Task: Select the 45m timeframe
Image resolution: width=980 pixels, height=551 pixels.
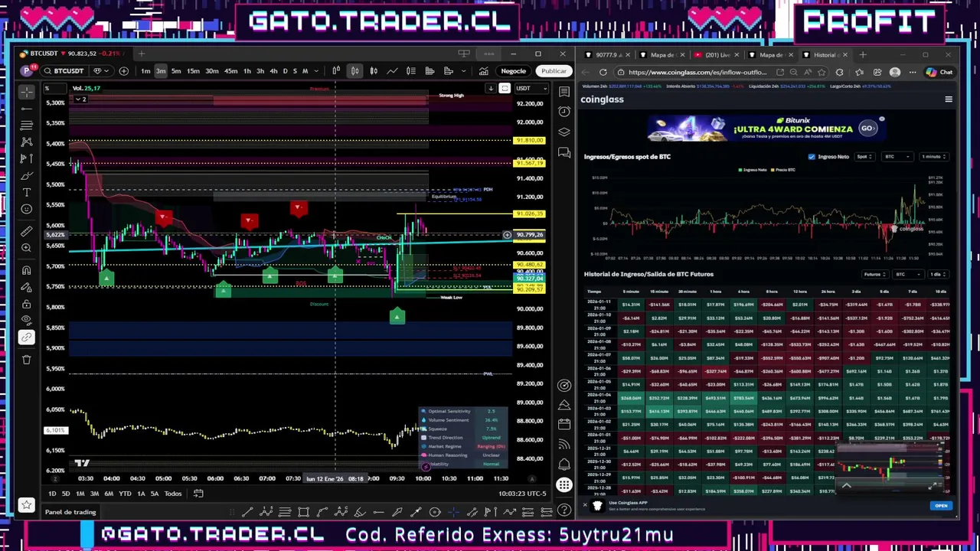Action: (x=230, y=71)
